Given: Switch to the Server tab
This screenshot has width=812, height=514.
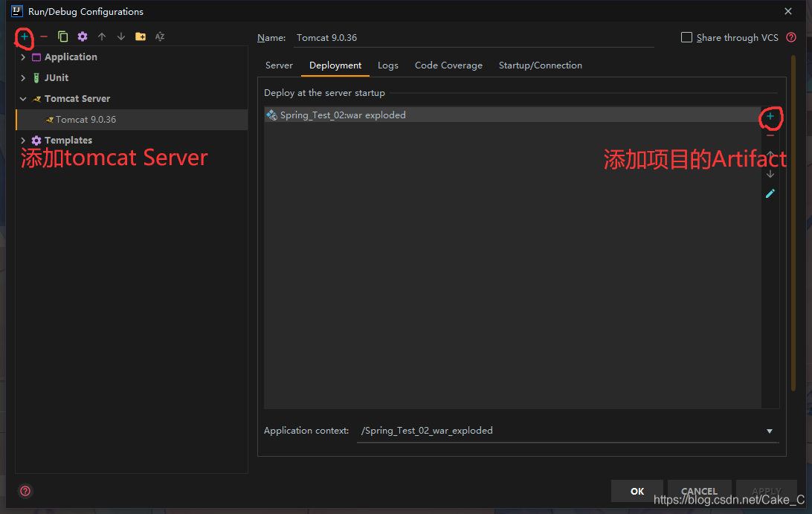Looking at the screenshot, I should (279, 65).
